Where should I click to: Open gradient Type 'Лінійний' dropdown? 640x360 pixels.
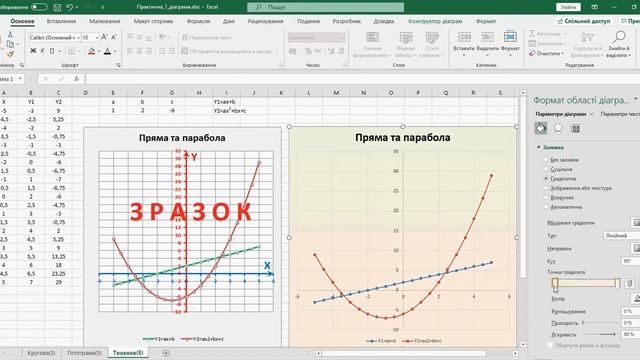621,236
